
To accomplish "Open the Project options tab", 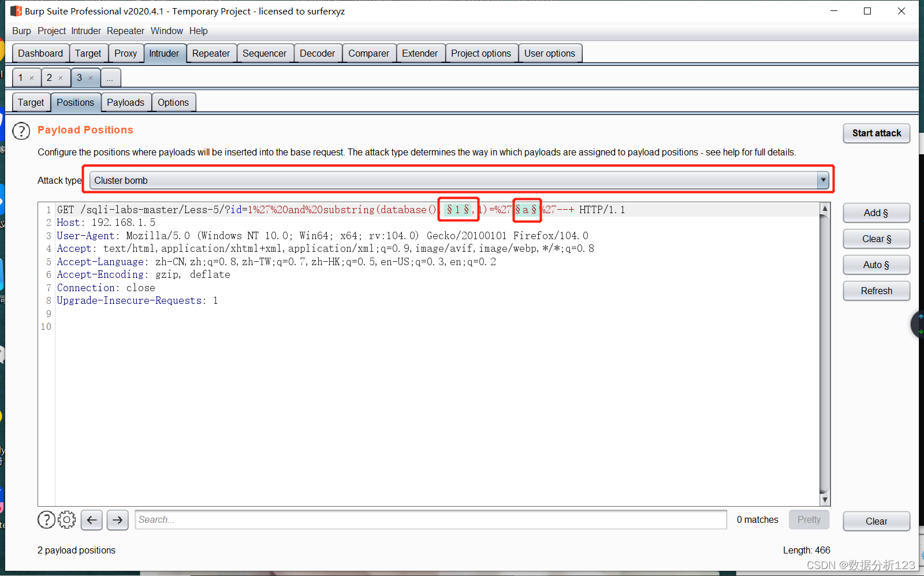I will pyautogui.click(x=481, y=53).
